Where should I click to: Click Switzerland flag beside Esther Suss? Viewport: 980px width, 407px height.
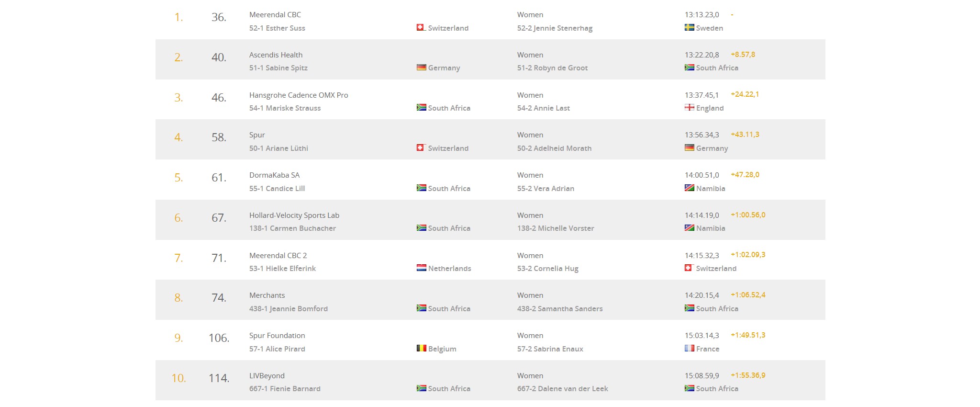click(421, 28)
